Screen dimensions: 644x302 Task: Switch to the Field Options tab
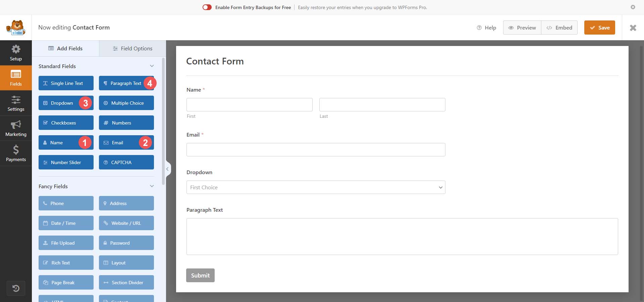pyautogui.click(x=132, y=49)
